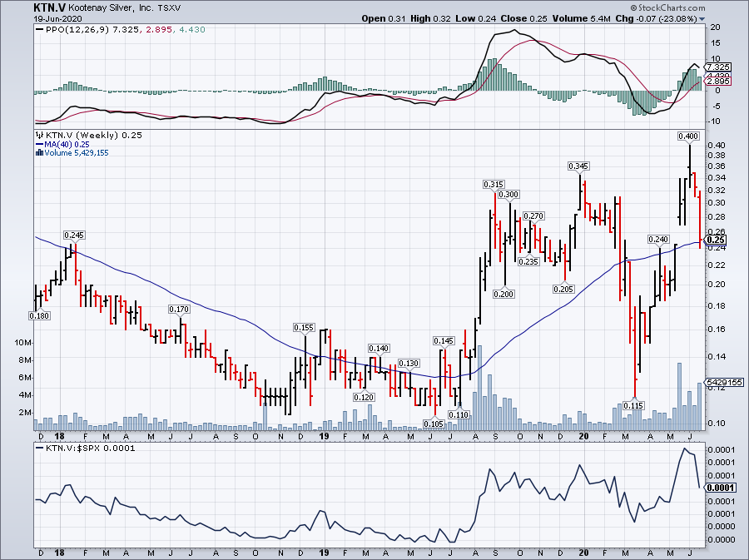749x560 pixels.
Task: Click the 0.155 price annotation
Action: [x=304, y=328]
